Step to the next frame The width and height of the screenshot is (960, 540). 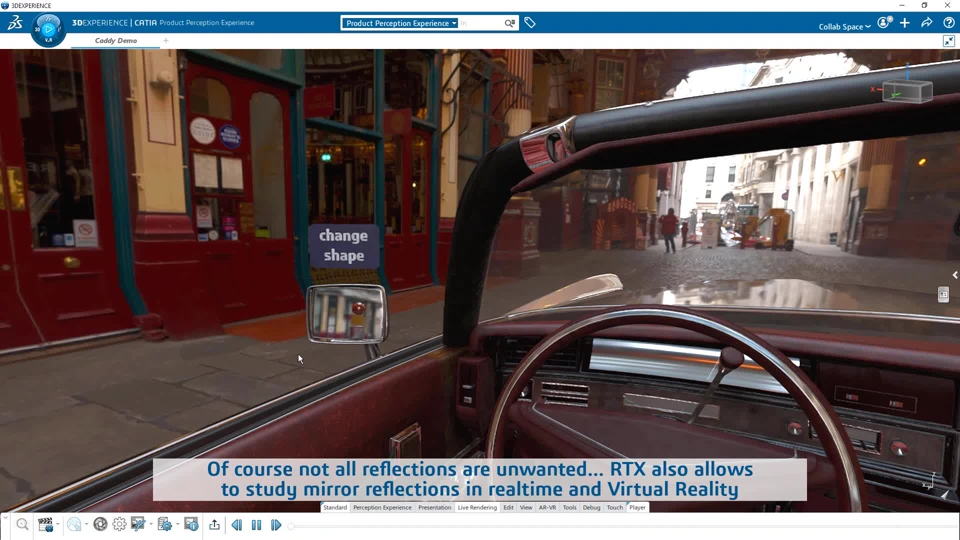276,525
